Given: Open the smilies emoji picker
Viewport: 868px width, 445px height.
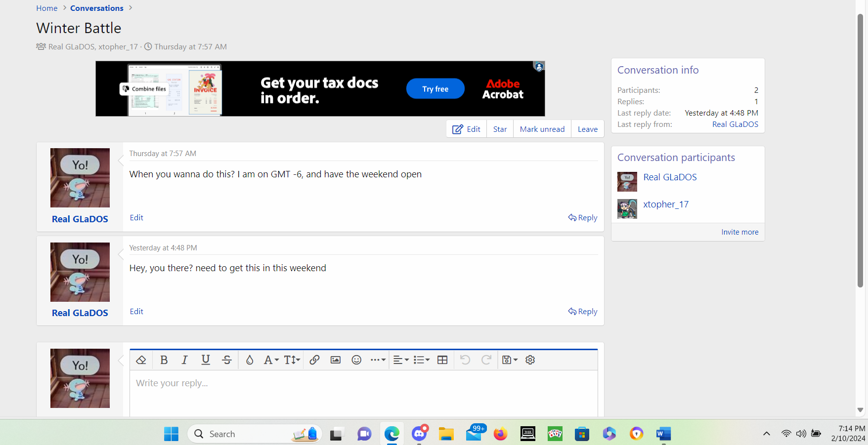Looking at the screenshot, I should click(x=356, y=360).
